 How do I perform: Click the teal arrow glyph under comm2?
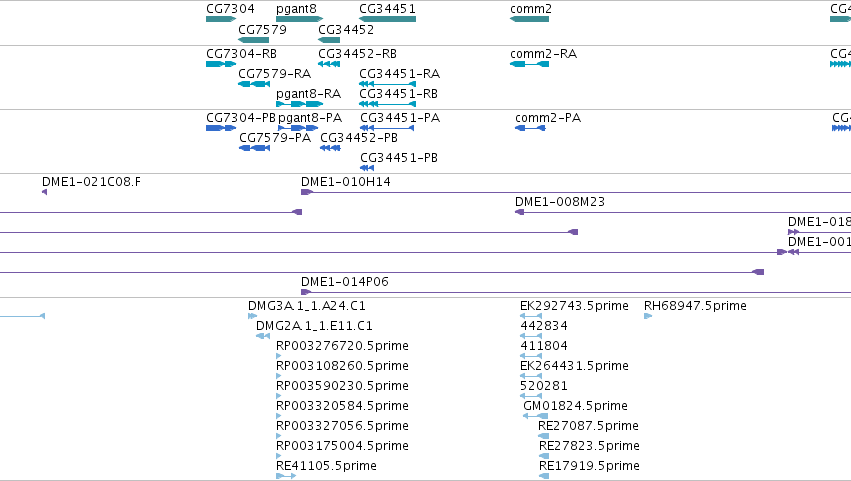(x=530, y=19)
